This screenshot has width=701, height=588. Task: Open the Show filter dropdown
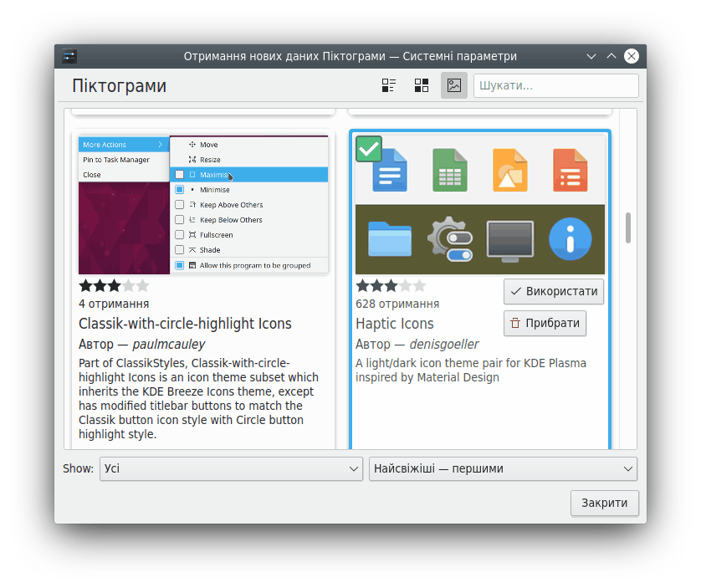pyautogui.click(x=230, y=469)
